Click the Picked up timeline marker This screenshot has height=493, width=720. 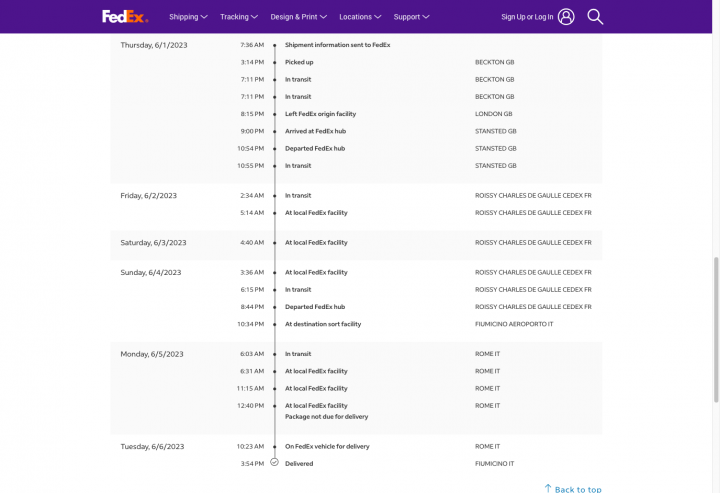click(x=275, y=62)
